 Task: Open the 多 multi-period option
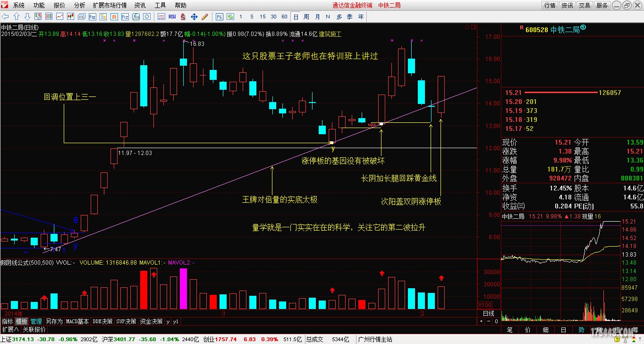pyautogui.click(x=339, y=17)
